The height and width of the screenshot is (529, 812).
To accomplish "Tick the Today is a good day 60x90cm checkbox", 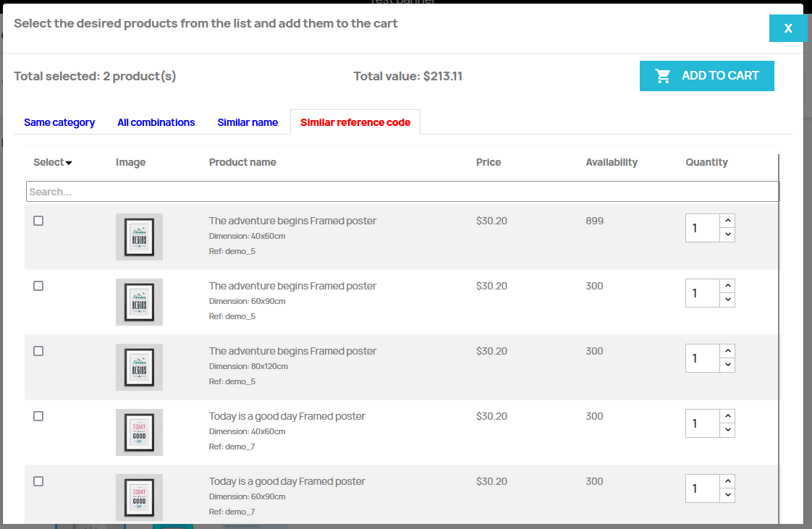I will (38, 481).
